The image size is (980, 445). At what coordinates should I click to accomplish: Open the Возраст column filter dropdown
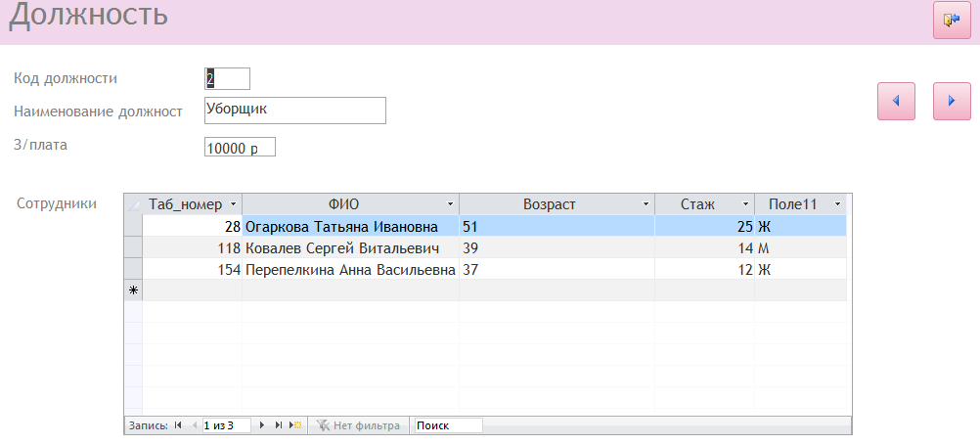point(646,204)
